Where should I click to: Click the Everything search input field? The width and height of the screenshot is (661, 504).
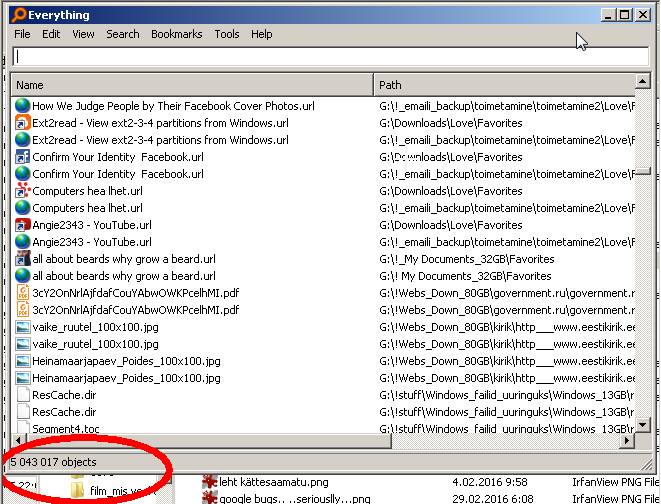tap(330, 56)
